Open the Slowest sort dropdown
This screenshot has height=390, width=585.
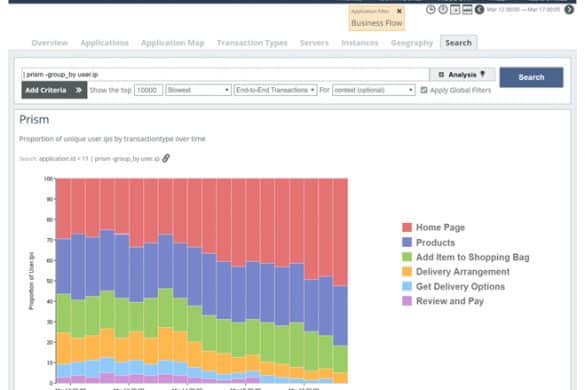pyautogui.click(x=198, y=90)
